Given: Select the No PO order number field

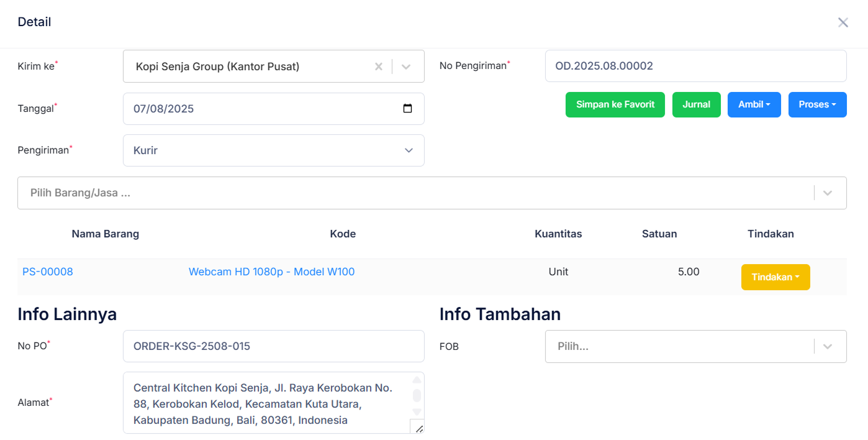Looking at the screenshot, I should 273,346.
